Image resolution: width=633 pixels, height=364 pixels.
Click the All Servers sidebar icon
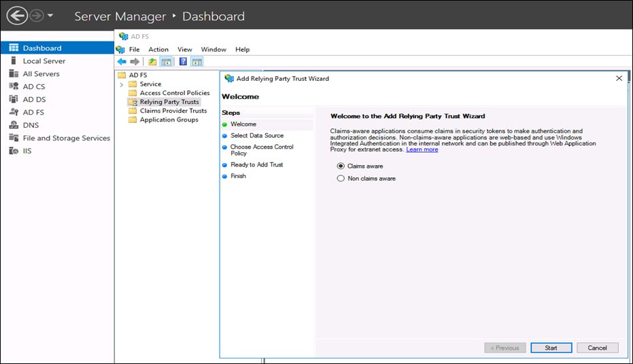click(14, 74)
